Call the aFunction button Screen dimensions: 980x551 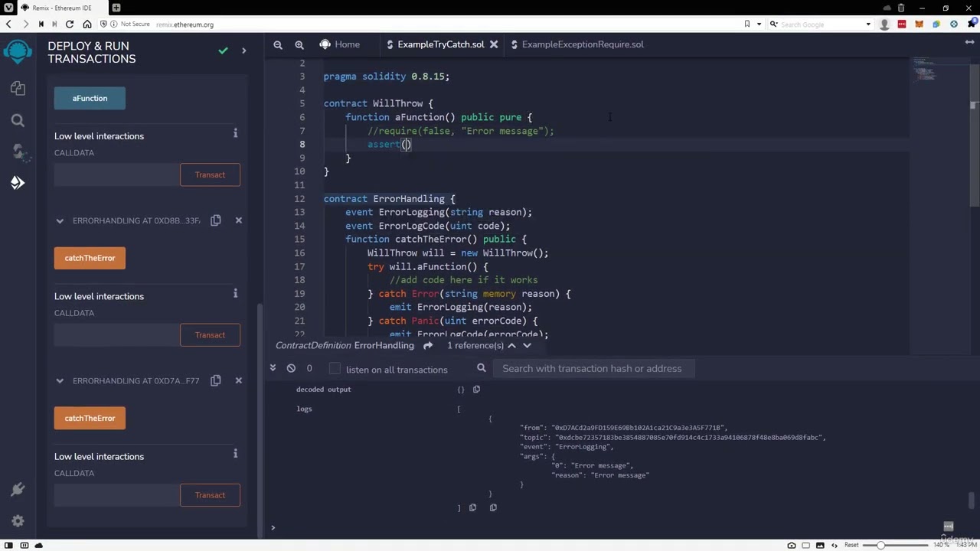pyautogui.click(x=90, y=98)
